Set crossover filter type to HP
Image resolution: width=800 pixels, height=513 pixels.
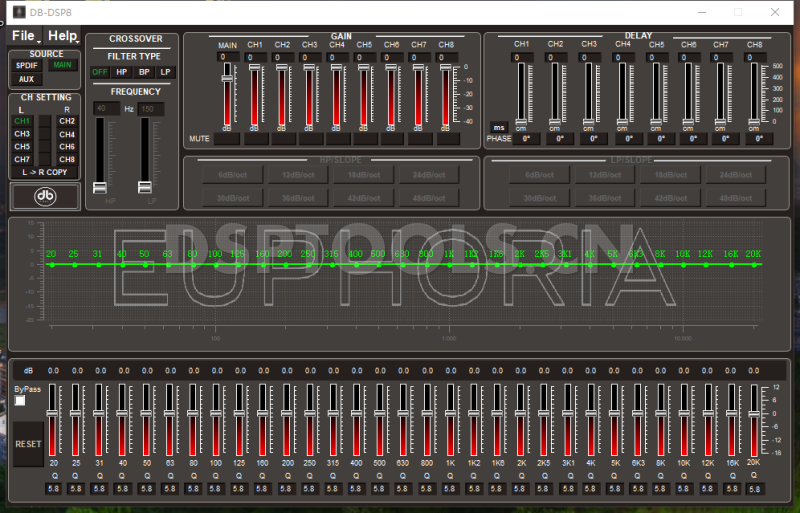(x=121, y=72)
